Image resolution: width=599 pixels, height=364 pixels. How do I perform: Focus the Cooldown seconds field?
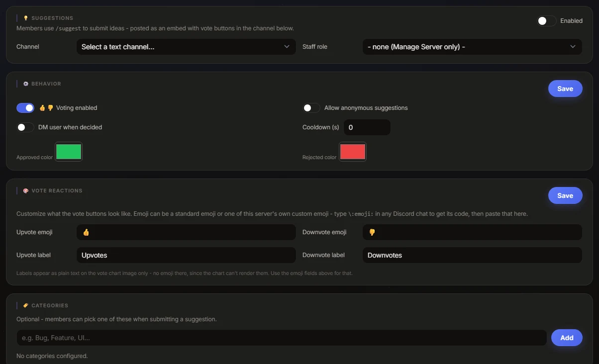pos(367,127)
